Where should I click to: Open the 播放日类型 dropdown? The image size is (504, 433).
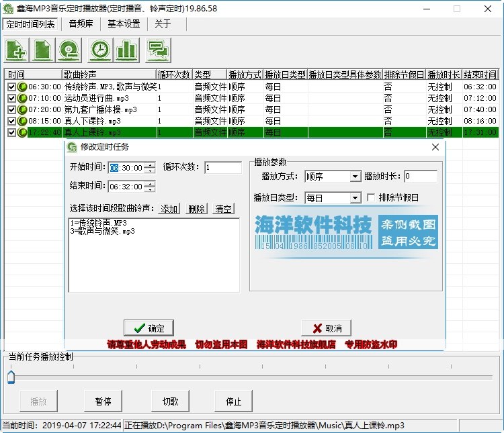click(x=355, y=198)
